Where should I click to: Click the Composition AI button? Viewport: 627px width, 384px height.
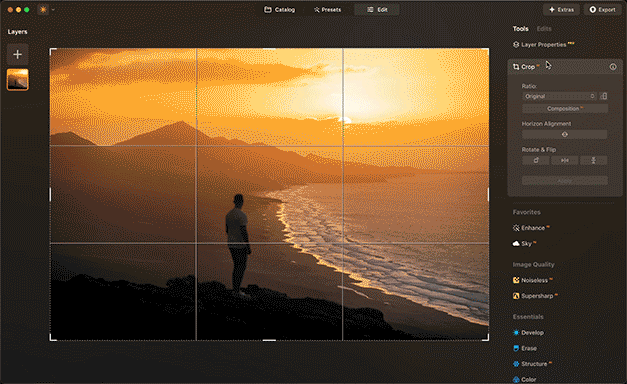click(565, 109)
